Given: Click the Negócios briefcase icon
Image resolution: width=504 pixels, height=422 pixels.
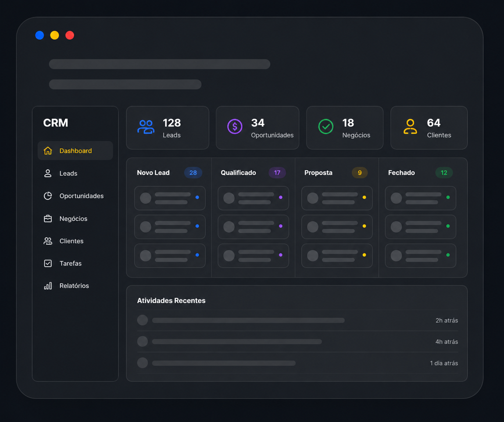Looking at the screenshot, I should point(48,218).
